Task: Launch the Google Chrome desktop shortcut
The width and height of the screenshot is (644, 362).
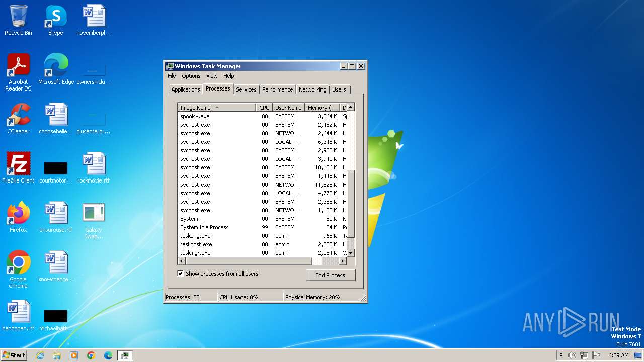Action: point(18,269)
